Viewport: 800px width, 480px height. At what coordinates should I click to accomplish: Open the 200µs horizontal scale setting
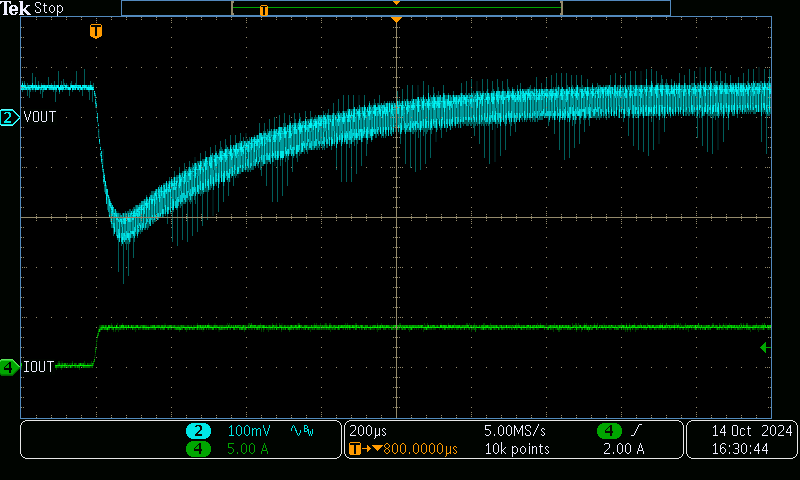coord(367,431)
